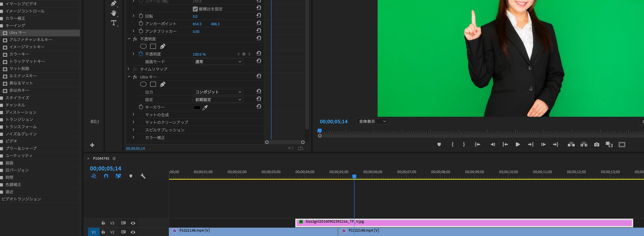644x236 pixels.
Task: Open the 出力 コンポジット dropdown
Action: click(218, 92)
